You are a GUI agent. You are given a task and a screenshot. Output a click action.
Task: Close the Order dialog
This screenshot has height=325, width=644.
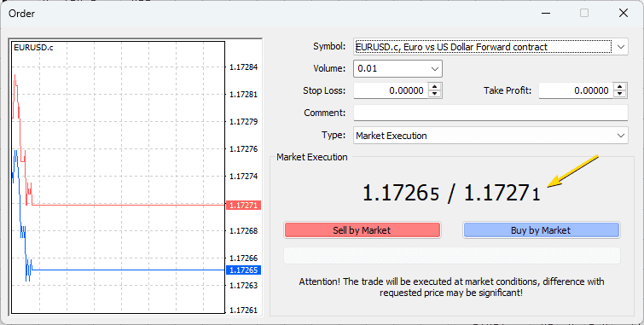624,13
